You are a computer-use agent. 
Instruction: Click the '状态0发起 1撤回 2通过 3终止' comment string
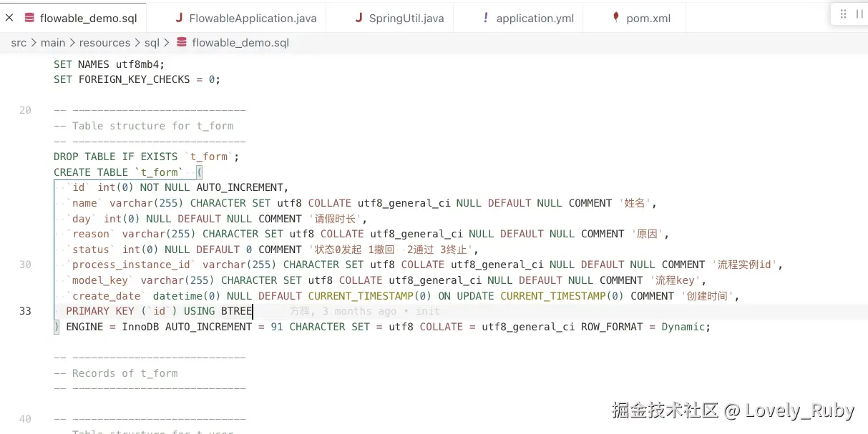click(391, 250)
